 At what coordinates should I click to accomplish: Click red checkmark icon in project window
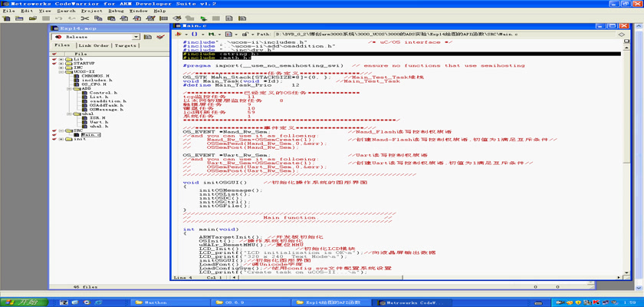(x=160, y=37)
